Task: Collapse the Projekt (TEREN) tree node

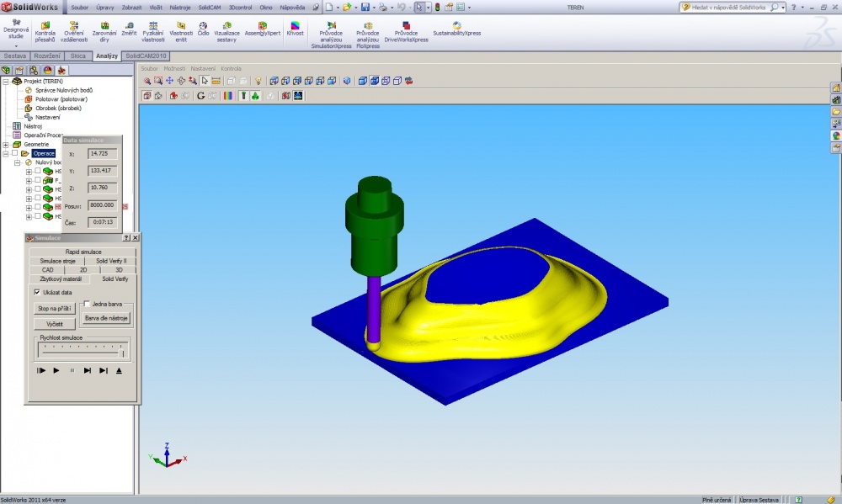Action: click(6, 82)
